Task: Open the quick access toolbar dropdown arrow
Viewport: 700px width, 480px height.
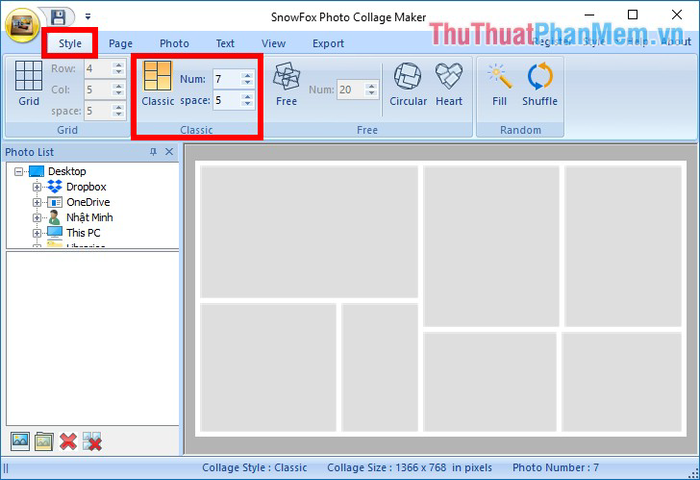Action: (88, 17)
